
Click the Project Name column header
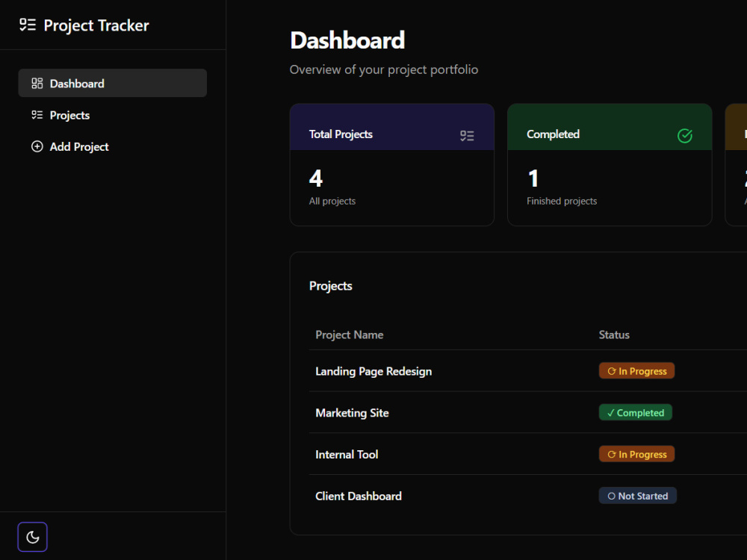349,335
